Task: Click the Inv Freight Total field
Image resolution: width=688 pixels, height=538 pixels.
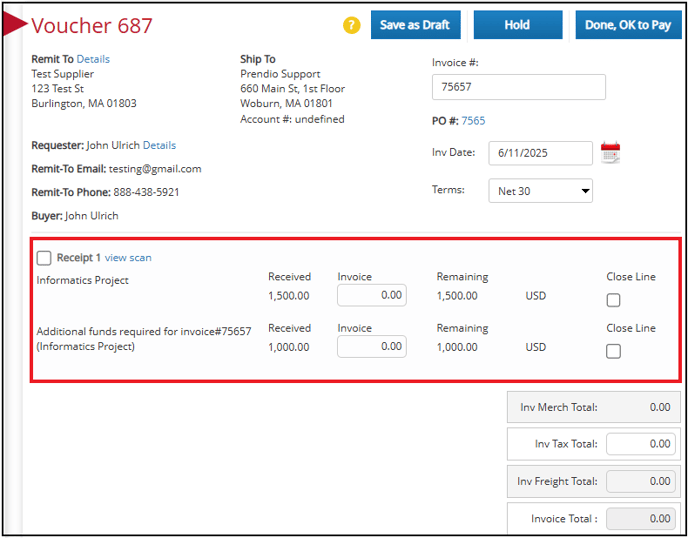Action: (640, 481)
